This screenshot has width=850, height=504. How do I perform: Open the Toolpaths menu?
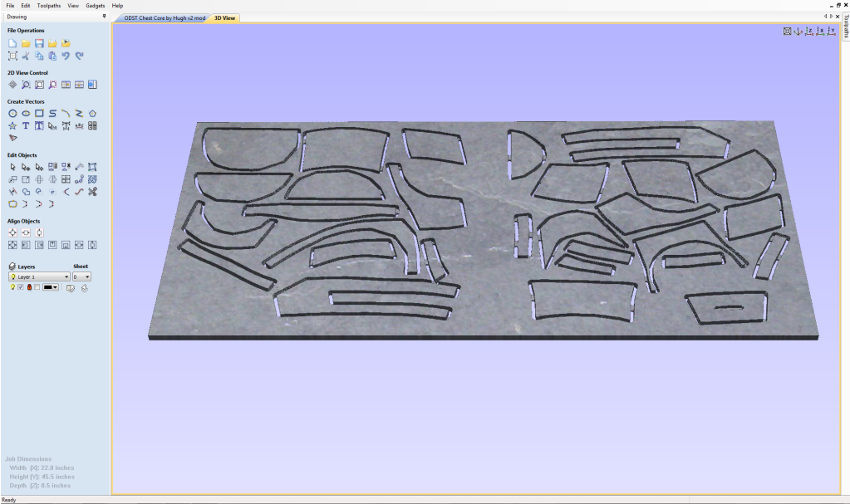(49, 6)
